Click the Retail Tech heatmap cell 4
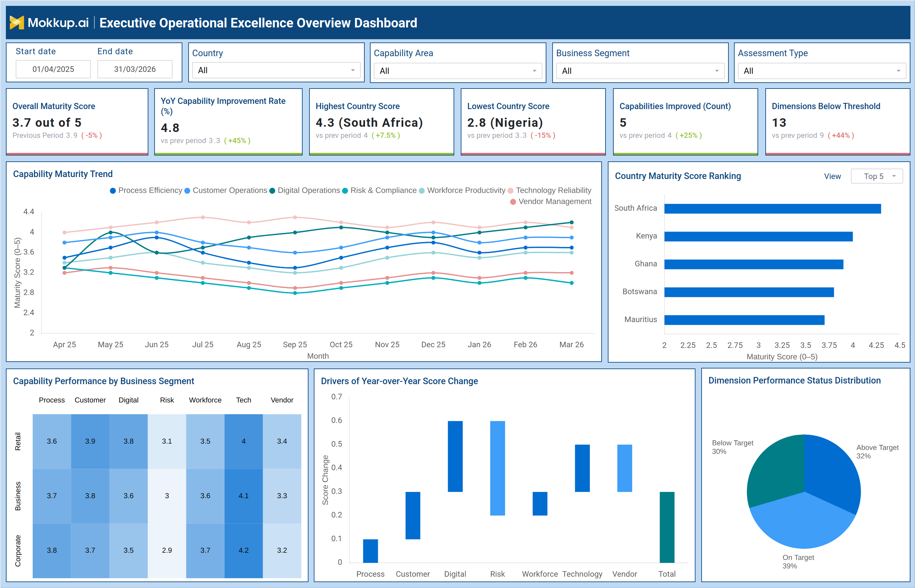 pos(243,441)
